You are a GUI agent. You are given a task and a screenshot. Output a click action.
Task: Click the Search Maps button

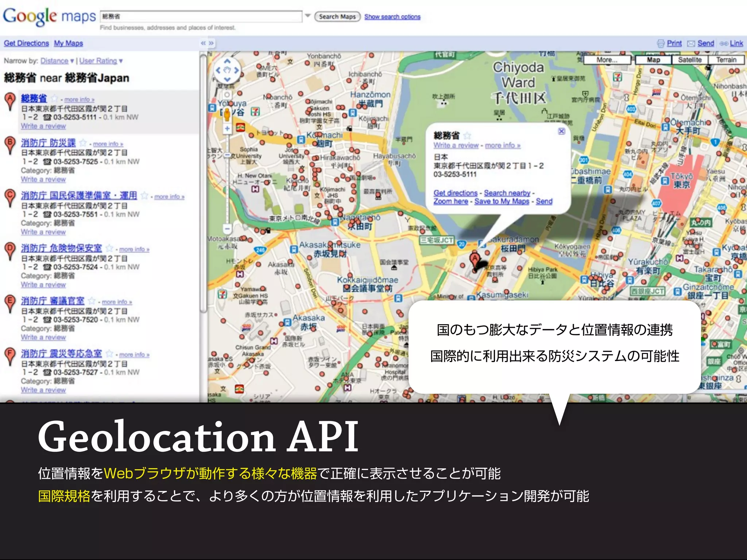click(x=337, y=16)
